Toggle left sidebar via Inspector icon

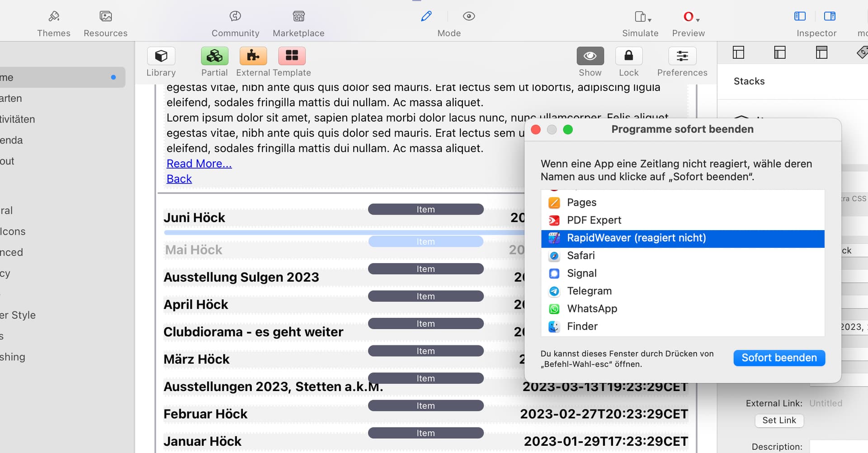click(800, 16)
